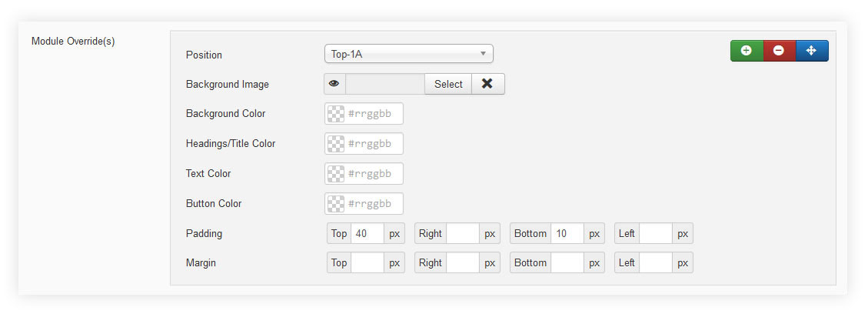Click the Margin Right input field
This screenshot has width=868, height=314.
[463, 263]
